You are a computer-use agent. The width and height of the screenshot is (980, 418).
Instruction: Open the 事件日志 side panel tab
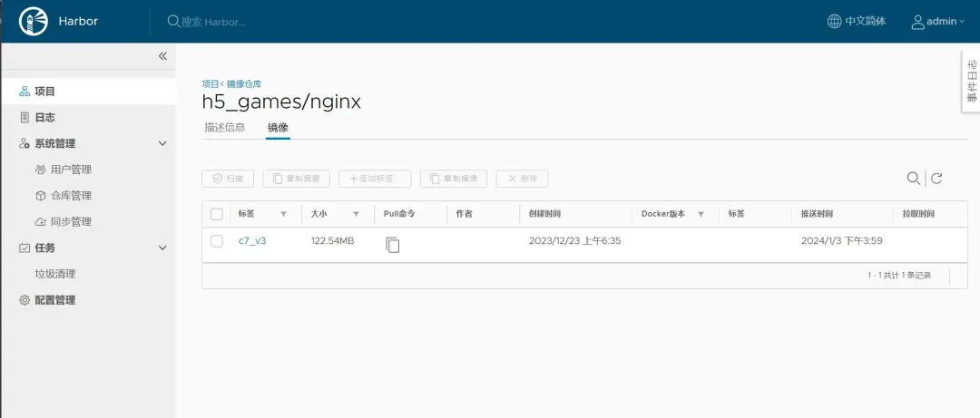(971, 82)
